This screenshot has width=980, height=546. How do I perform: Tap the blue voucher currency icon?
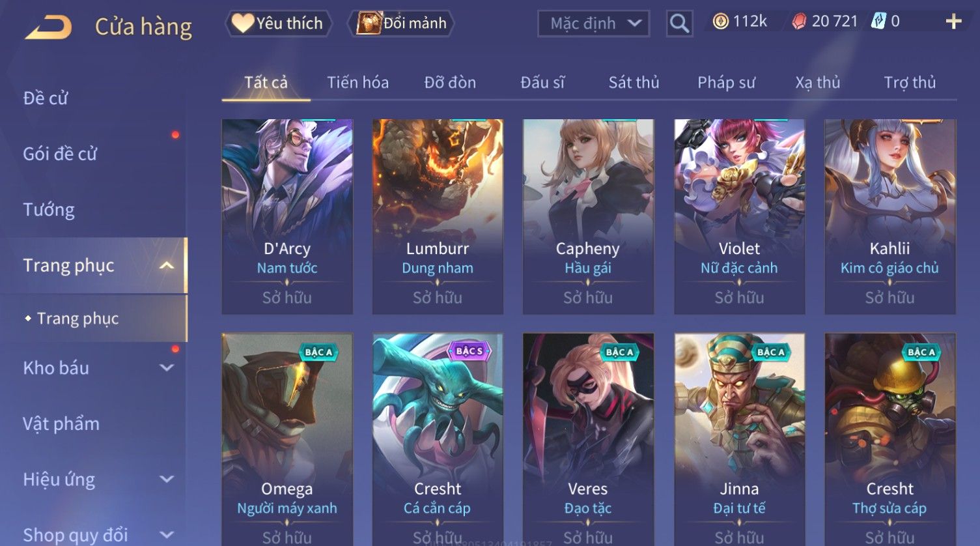(878, 22)
